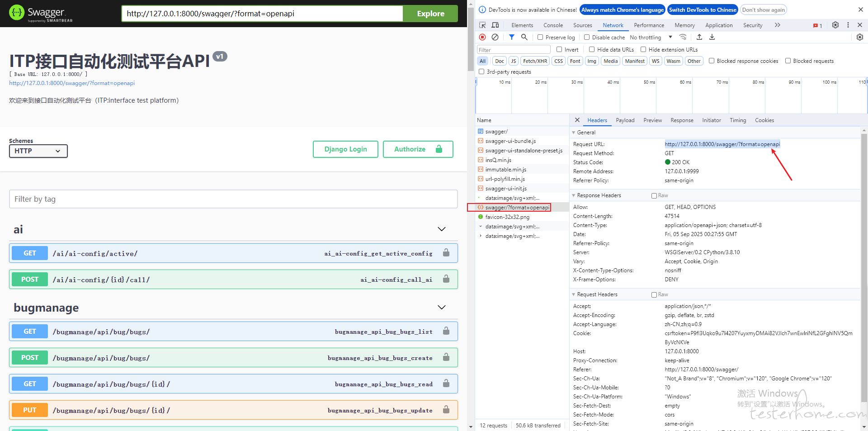The height and width of the screenshot is (431, 868).
Task: Check Blocked response cookies
Action: click(712, 61)
